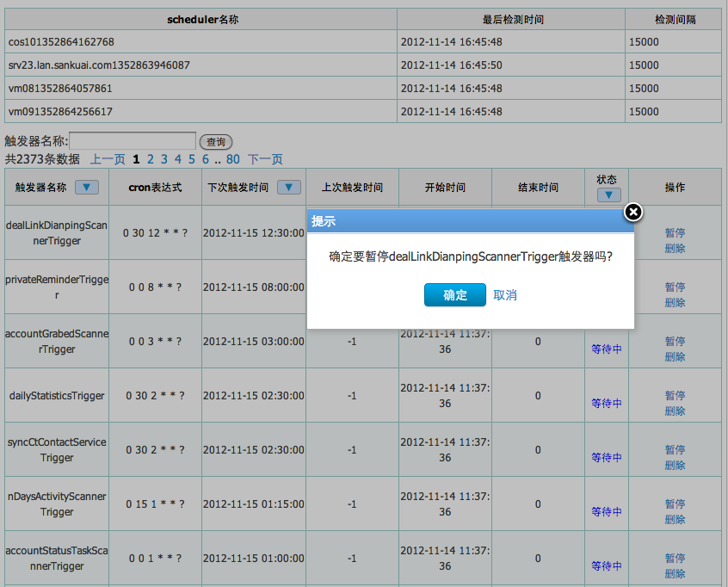Open the 下次触发时间 column sort dropdown
This screenshot has width=728, height=587.
[288, 187]
